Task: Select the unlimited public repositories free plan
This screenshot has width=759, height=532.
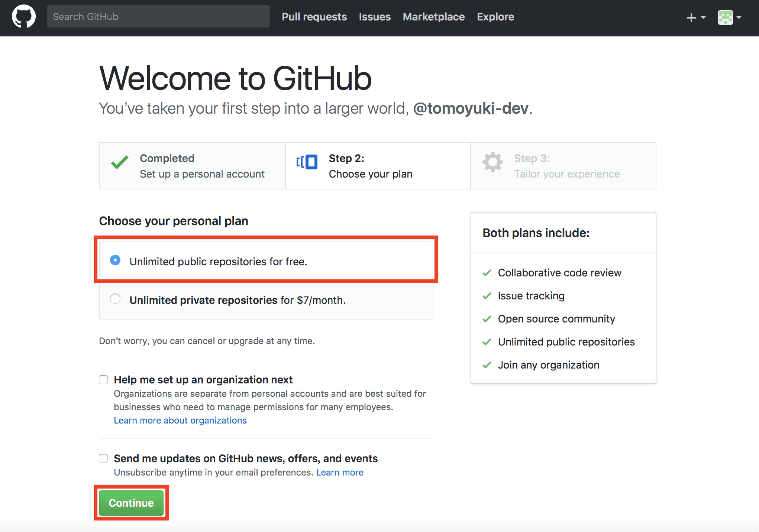Action: click(x=115, y=260)
